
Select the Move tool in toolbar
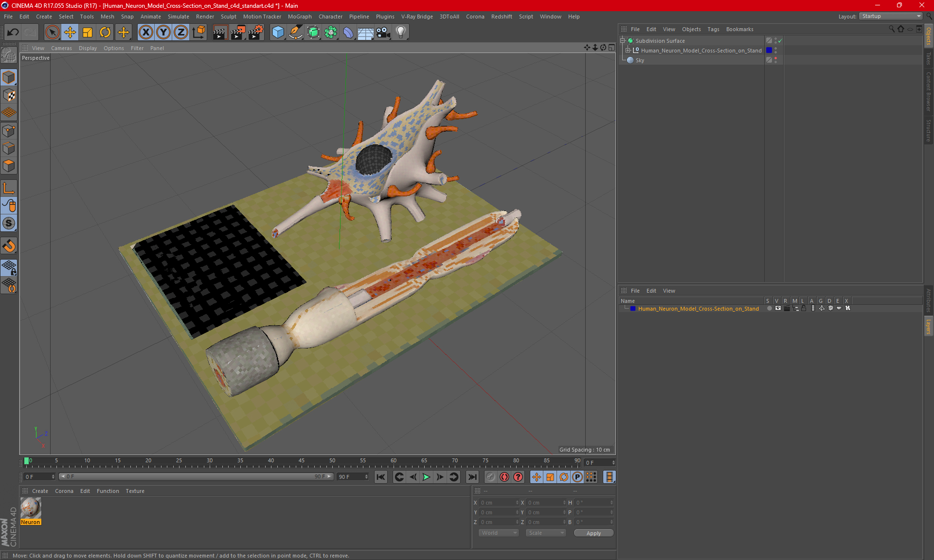pos(70,33)
